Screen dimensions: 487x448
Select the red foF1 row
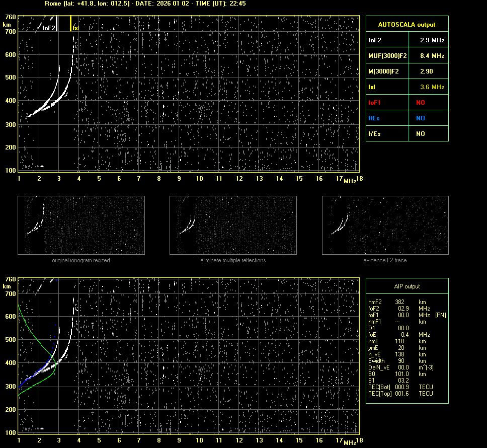tap(407, 103)
